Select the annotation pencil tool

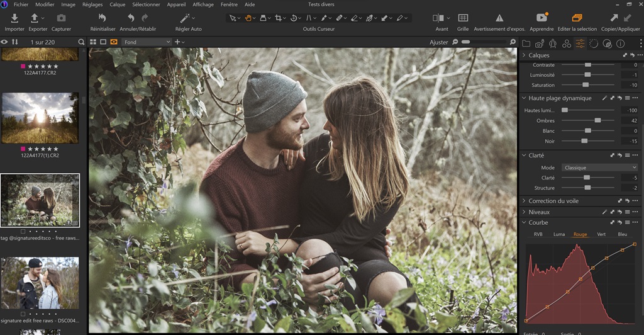point(399,18)
